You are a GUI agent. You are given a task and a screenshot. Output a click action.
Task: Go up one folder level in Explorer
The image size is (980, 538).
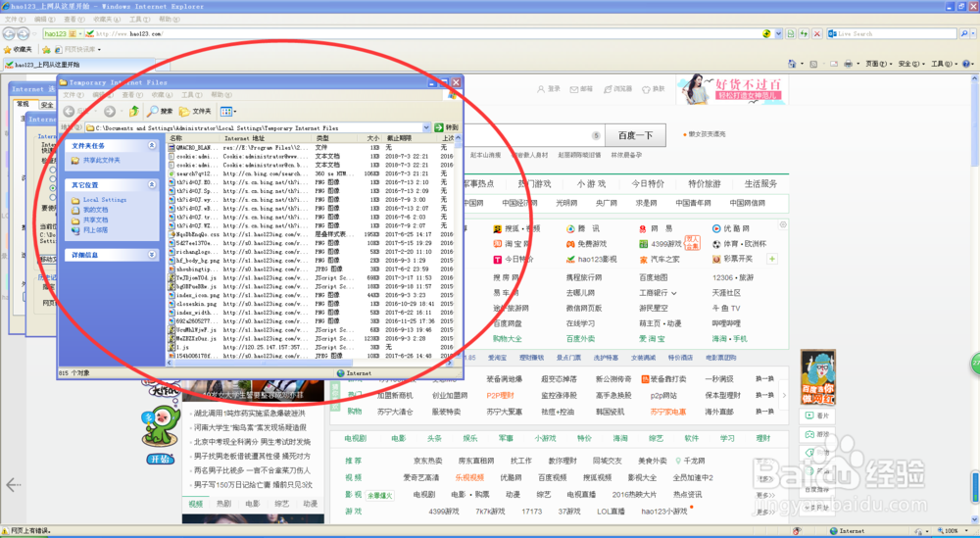(133, 111)
